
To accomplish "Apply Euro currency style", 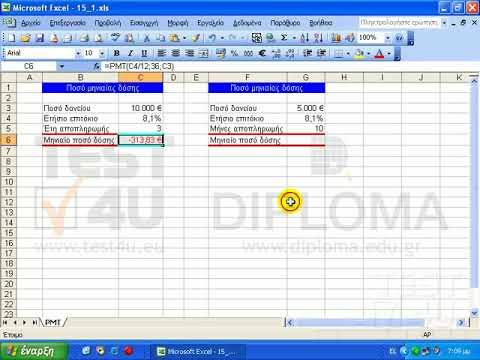I will [262, 53].
